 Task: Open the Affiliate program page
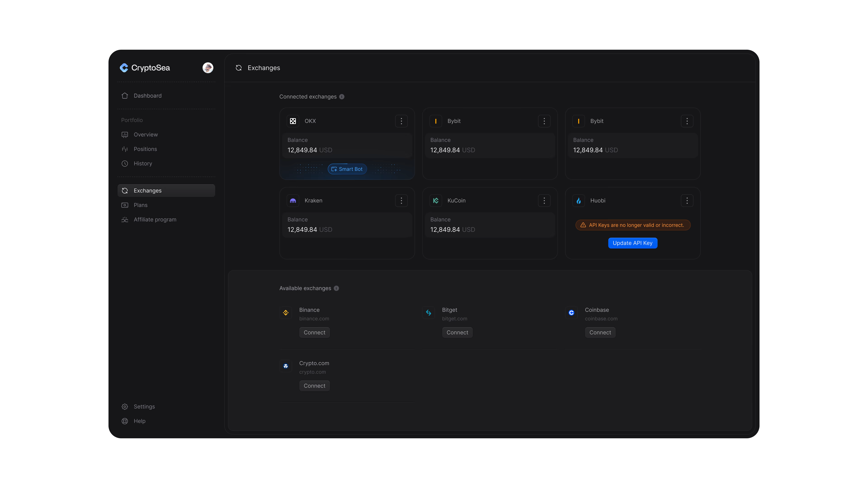(155, 220)
